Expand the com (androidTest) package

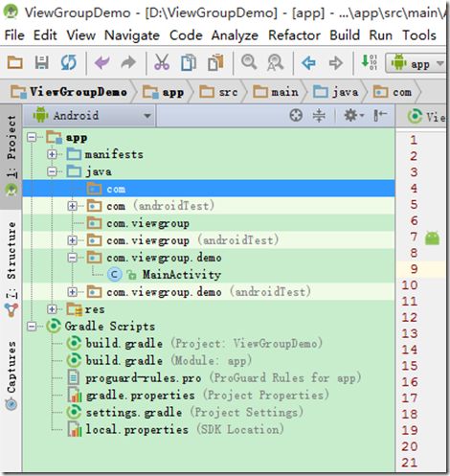[x=73, y=206]
